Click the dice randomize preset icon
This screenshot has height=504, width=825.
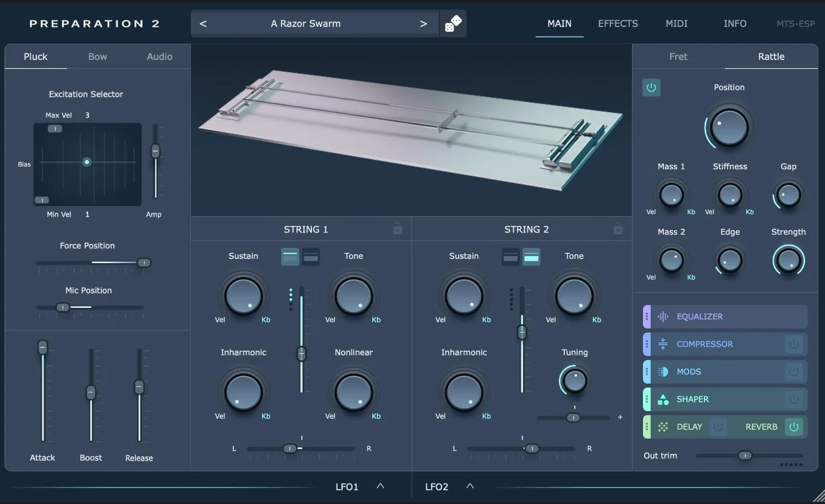coord(453,24)
